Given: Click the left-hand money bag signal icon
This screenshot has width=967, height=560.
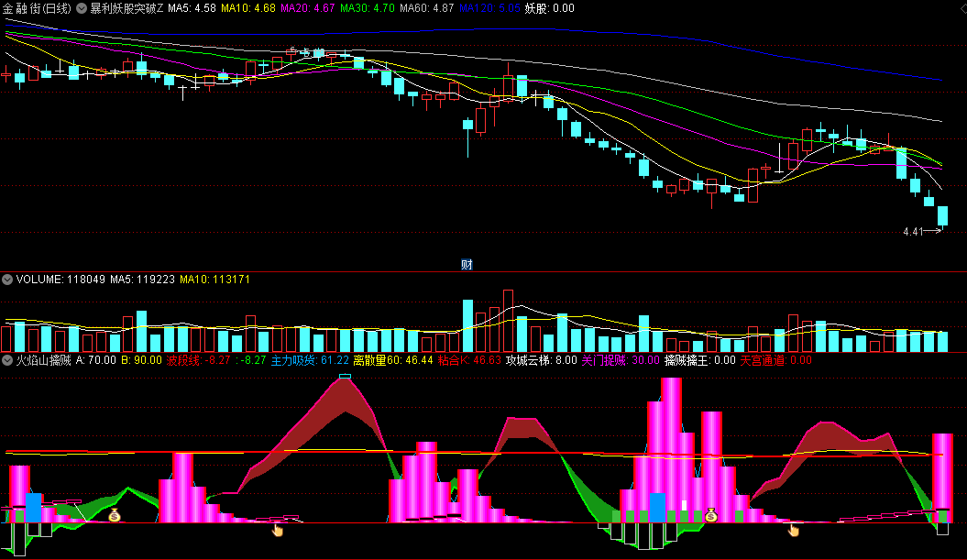Looking at the screenshot, I should point(114,515).
